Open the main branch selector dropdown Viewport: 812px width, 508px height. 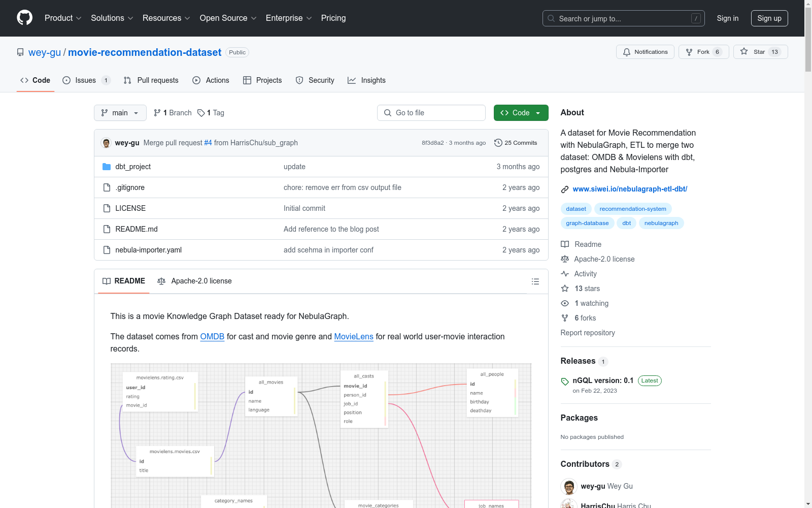pyautogui.click(x=120, y=113)
